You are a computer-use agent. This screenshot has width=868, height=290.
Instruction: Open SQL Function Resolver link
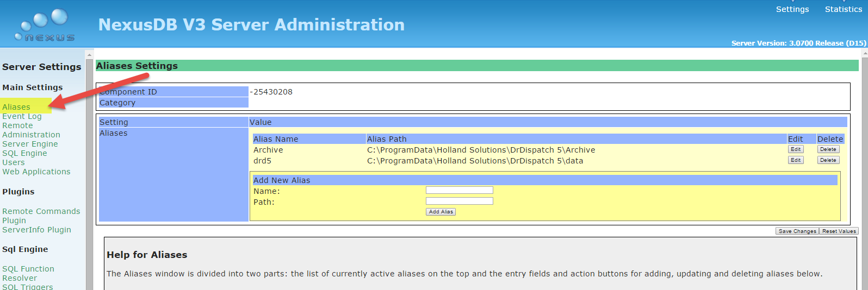(x=28, y=273)
